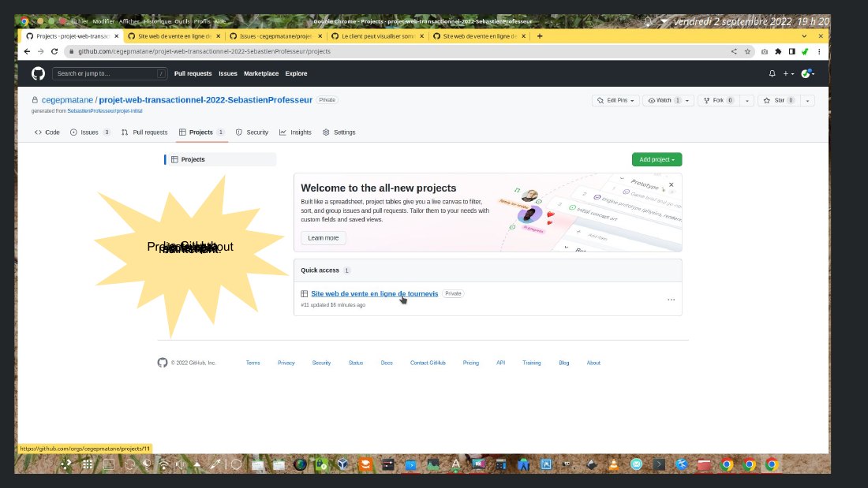Open the repository Issues tab with count 3

coord(90,132)
